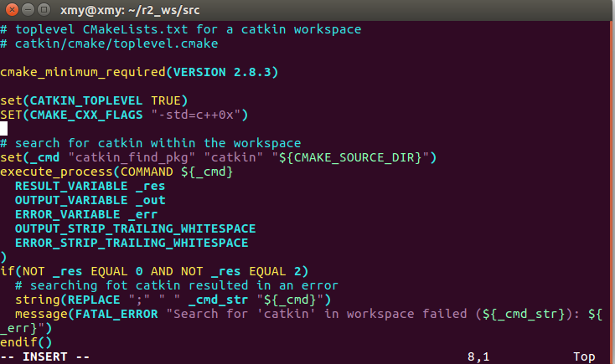
Task: Click the comment 'toplevel CMakeLists.txt for a catkin workspace'
Action: [188, 29]
